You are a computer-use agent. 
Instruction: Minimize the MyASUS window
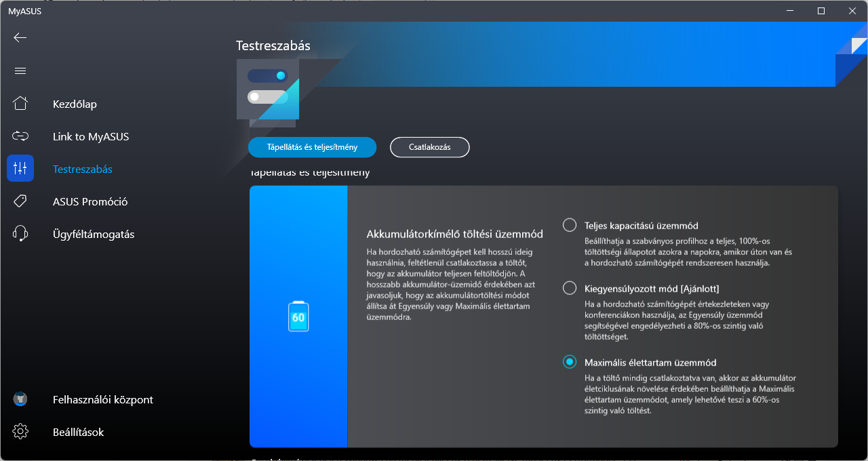[790, 11]
